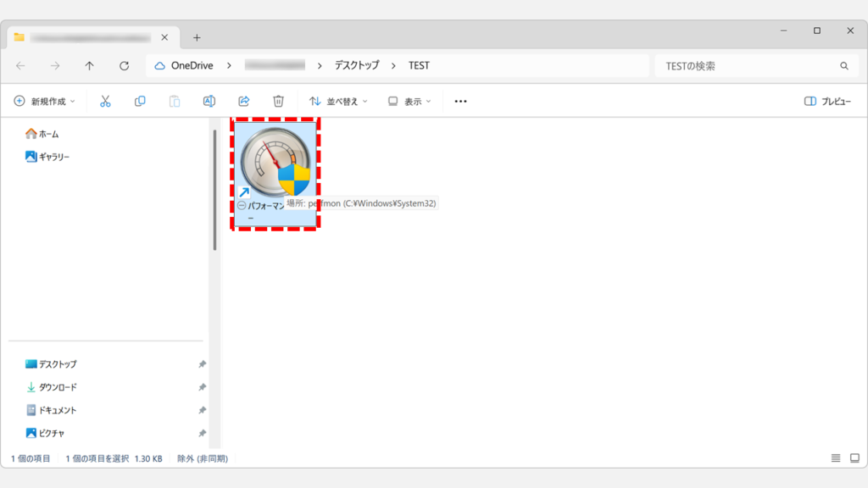Navigate up one folder level
This screenshot has height=488, width=868.
tap(89, 64)
